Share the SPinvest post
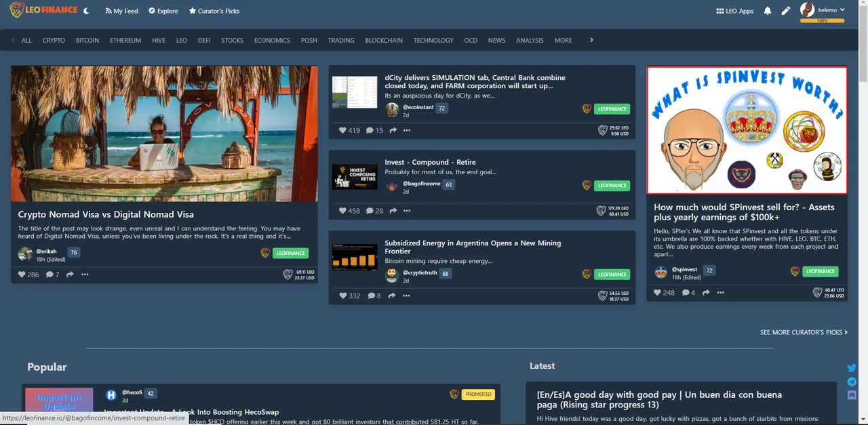 click(706, 293)
